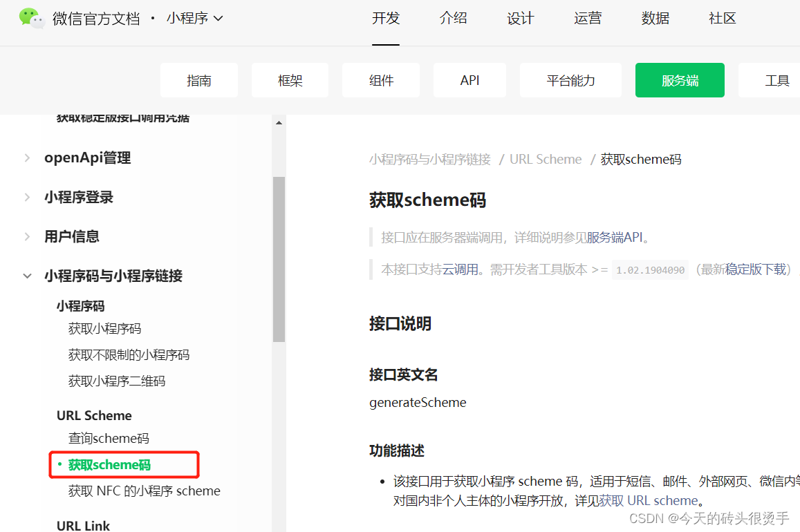Click the URL Scheme sidebar group heading
Image resolution: width=800 pixels, height=532 pixels.
tap(95, 415)
